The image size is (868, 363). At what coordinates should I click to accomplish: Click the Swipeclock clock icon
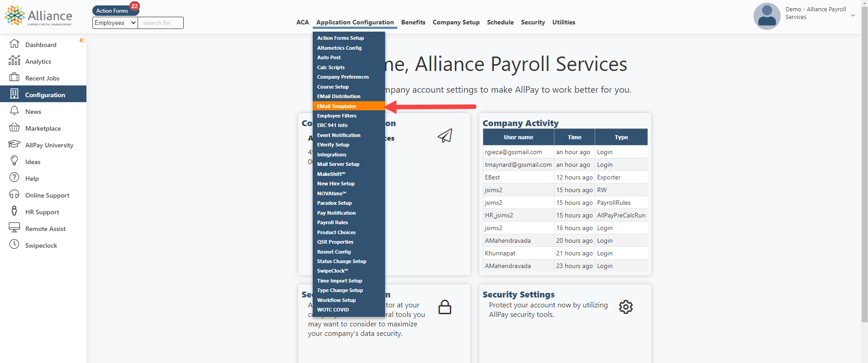click(x=14, y=245)
